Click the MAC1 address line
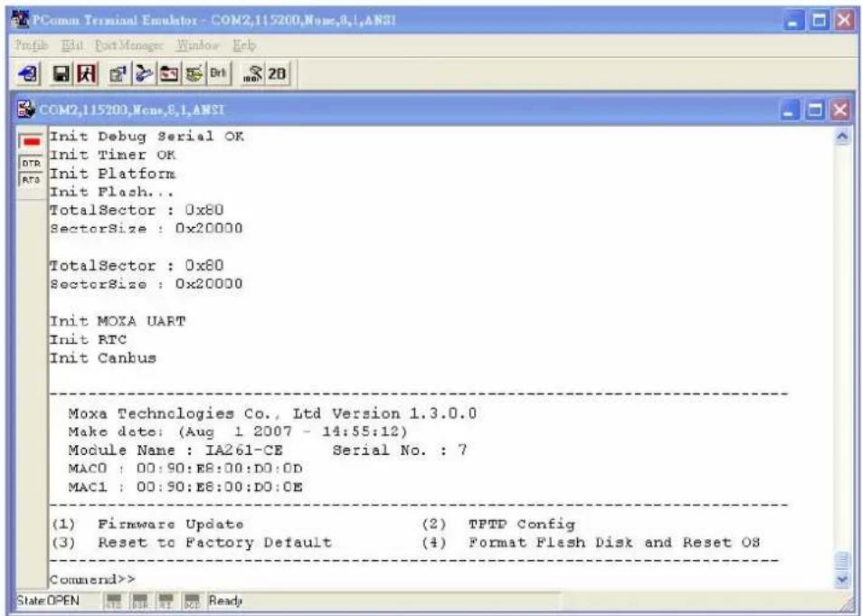Image resolution: width=862 pixels, height=616 pixels. pos(185,488)
